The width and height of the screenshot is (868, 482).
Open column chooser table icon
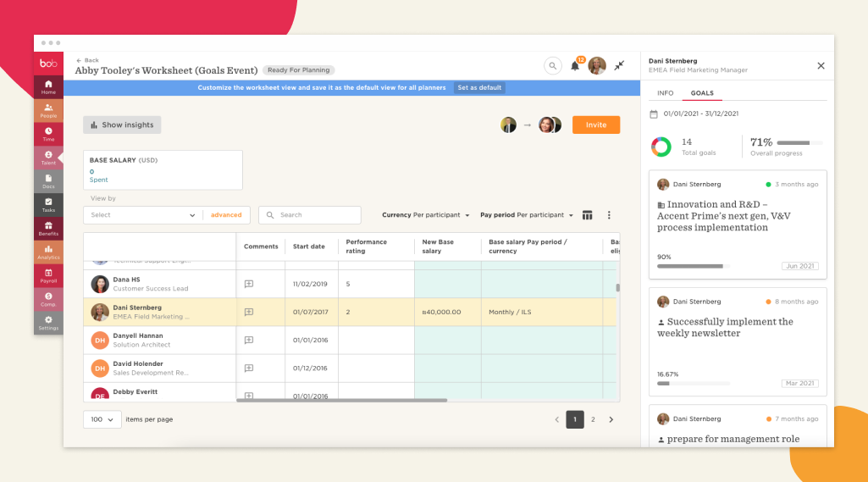coord(588,215)
